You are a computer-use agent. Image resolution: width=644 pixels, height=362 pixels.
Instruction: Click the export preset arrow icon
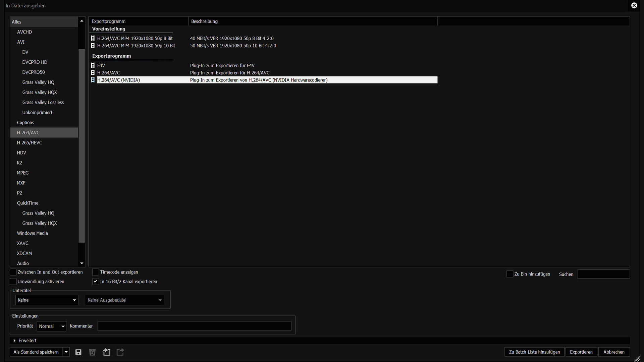tap(120, 352)
